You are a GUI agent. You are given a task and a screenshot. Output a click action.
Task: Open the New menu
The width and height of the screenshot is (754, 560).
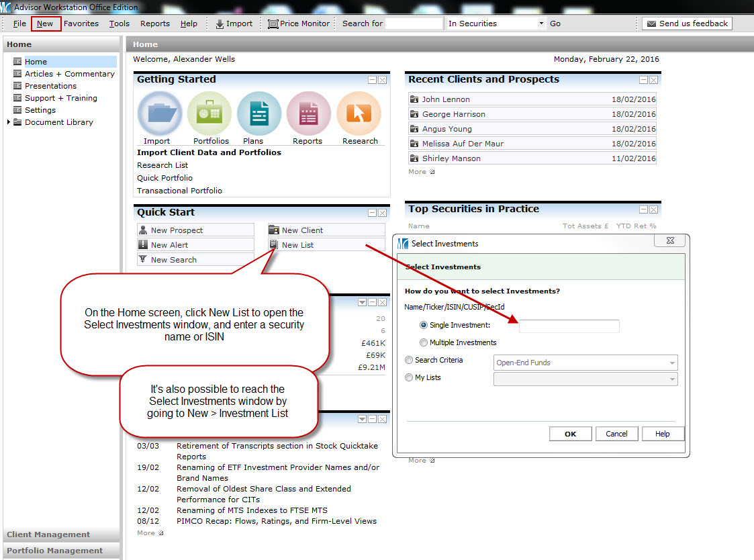point(45,24)
